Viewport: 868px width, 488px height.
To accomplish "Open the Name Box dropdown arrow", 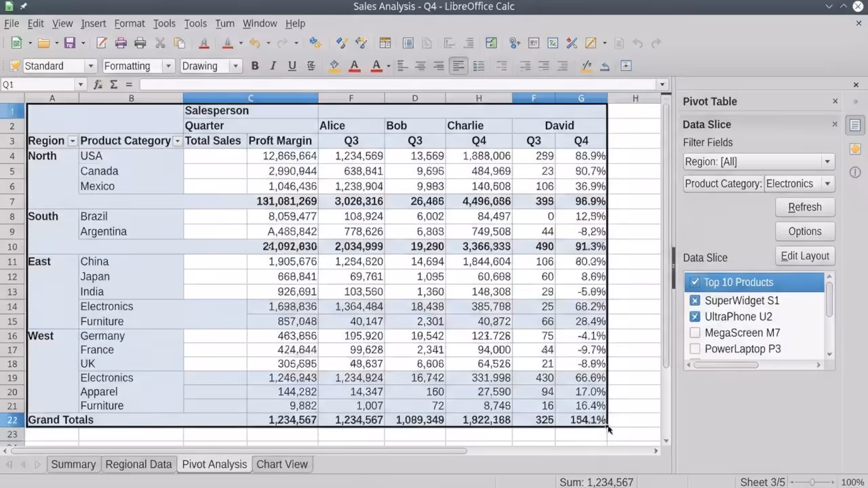I will [x=81, y=85].
